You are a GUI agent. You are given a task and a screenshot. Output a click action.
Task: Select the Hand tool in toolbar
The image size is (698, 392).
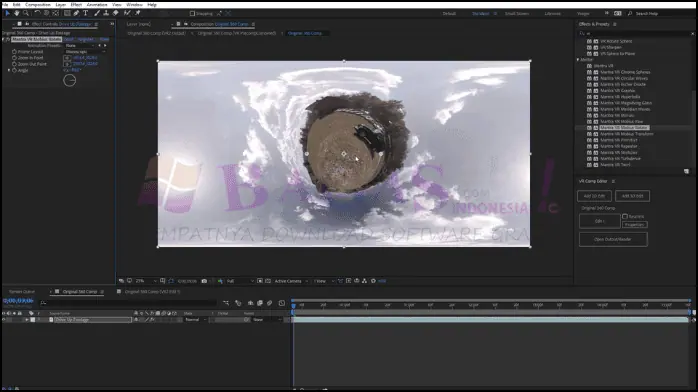16,13
